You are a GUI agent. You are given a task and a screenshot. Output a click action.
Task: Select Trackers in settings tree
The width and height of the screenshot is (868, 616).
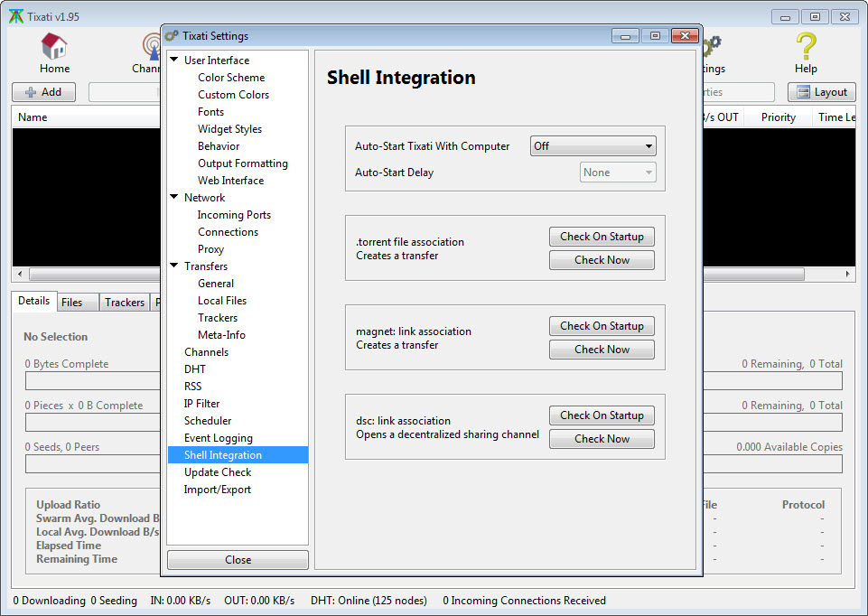click(218, 318)
